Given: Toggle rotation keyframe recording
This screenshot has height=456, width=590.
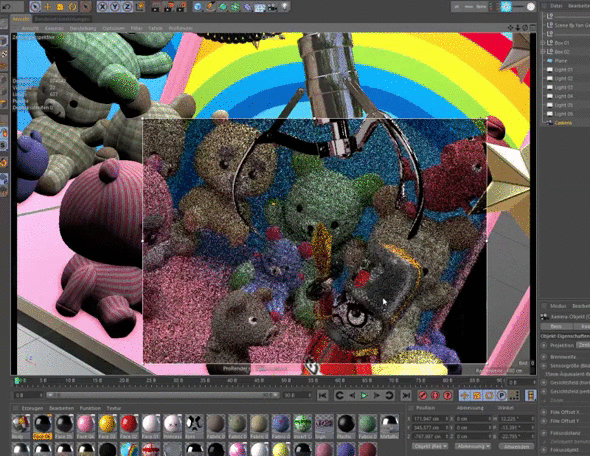Looking at the screenshot, I should (489, 395).
